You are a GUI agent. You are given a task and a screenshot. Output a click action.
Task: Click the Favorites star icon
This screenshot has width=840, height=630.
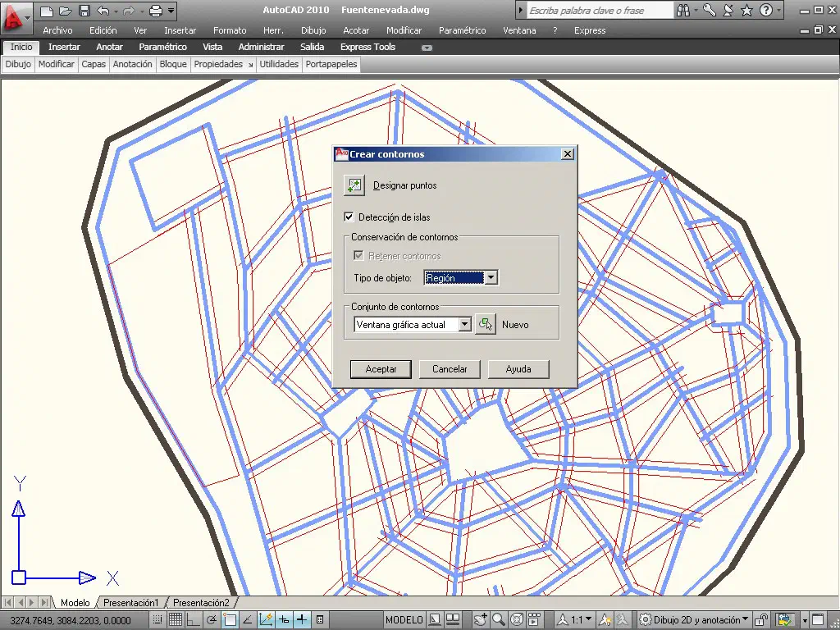pyautogui.click(x=746, y=10)
